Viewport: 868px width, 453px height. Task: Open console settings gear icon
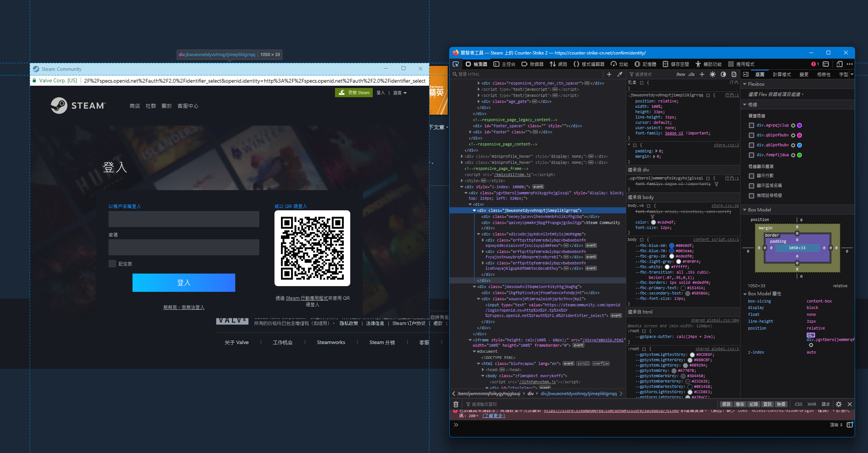(839, 404)
